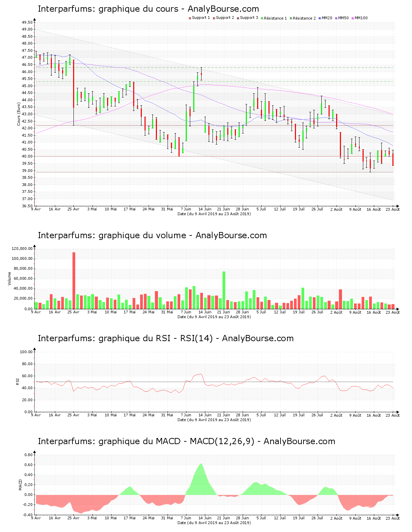Select the 'Résistance 2' legend label
The width and height of the screenshot is (412, 532).
point(304,18)
